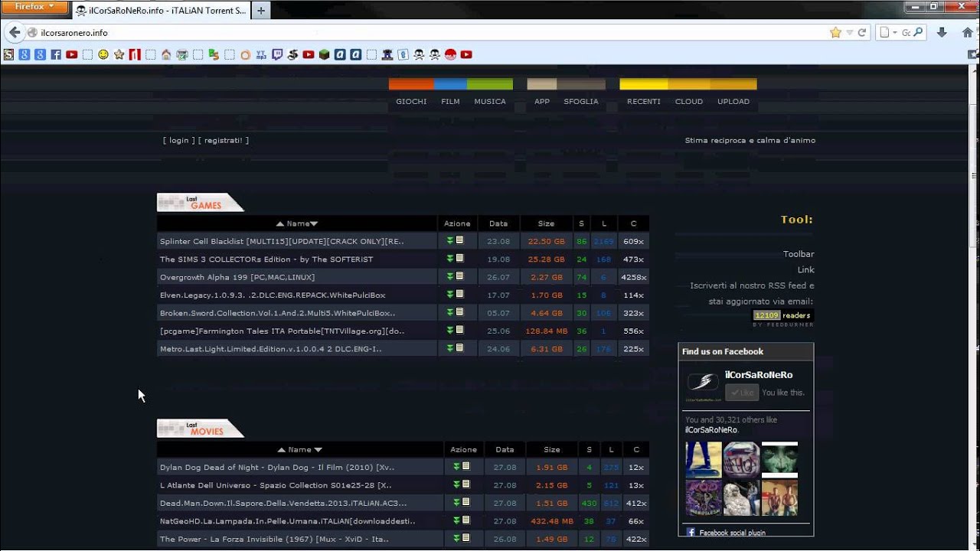The width and height of the screenshot is (980, 551).
Task: Go to SFOGLIA browse page
Action: [x=581, y=101]
